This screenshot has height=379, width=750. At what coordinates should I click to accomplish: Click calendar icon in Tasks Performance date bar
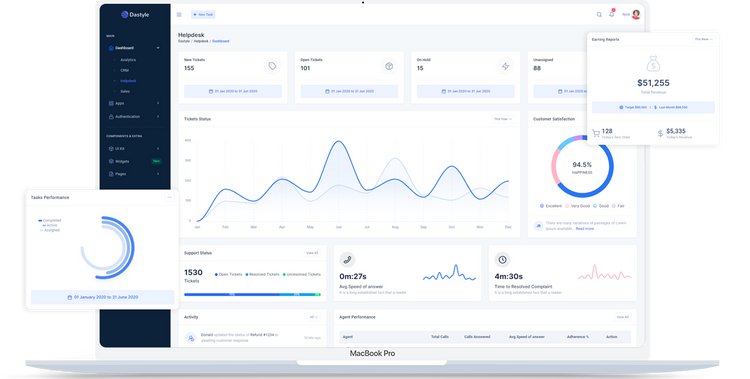pyautogui.click(x=70, y=297)
